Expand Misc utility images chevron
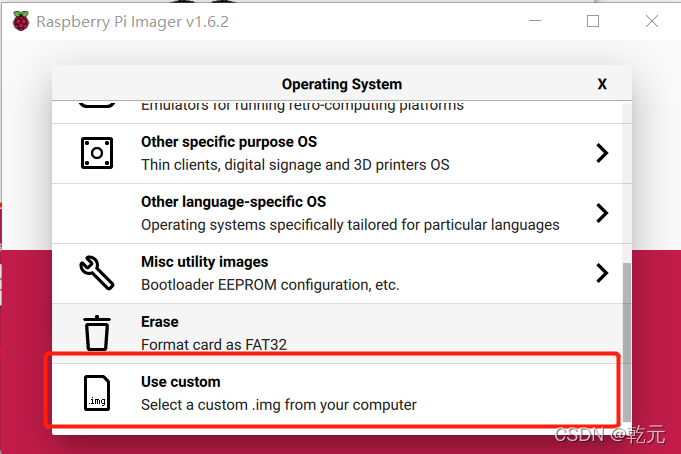Viewport: 681px width, 454px height. (602, 273)
